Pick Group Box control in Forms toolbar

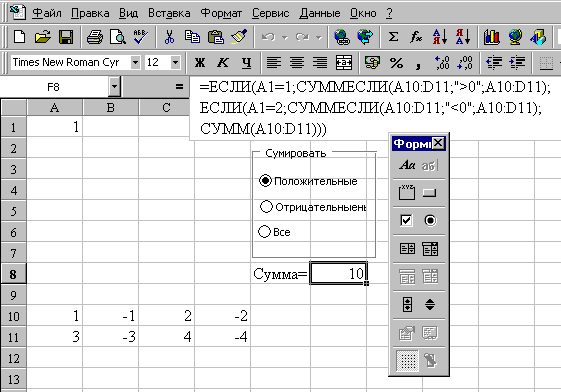(407, 192)
